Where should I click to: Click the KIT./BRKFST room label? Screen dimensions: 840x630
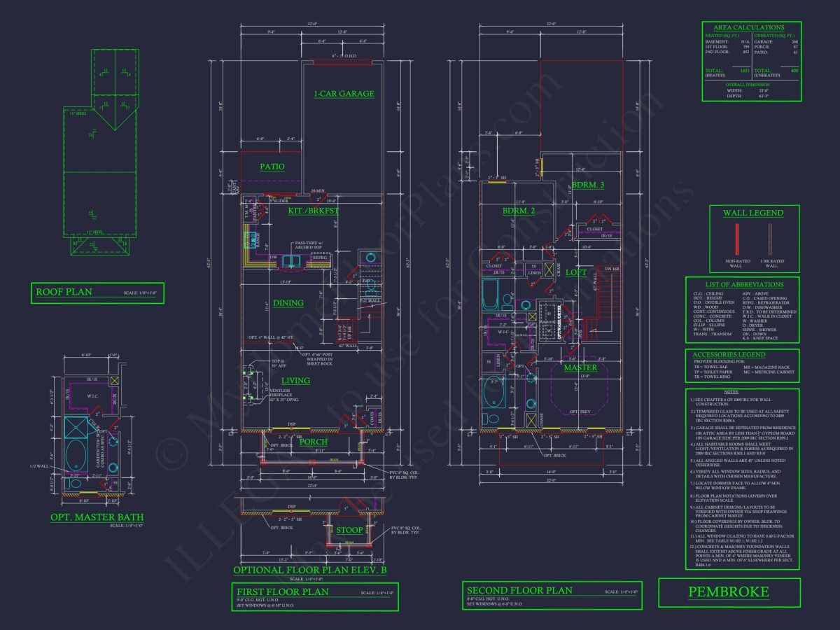pos(313,211)
